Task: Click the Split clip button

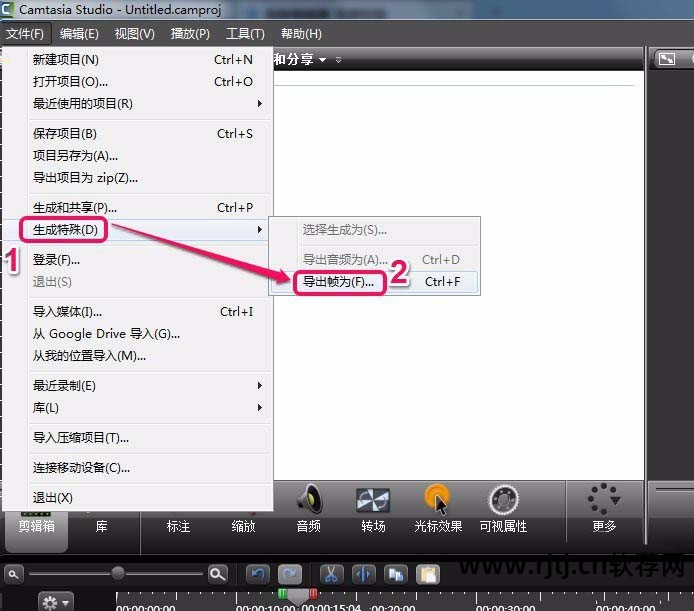Action: [x=363, y=575]
